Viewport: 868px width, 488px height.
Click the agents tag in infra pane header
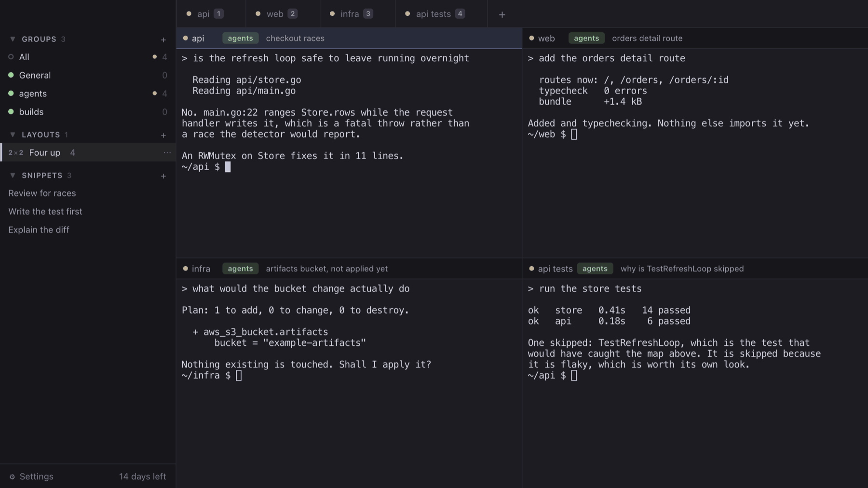[240, 269]
